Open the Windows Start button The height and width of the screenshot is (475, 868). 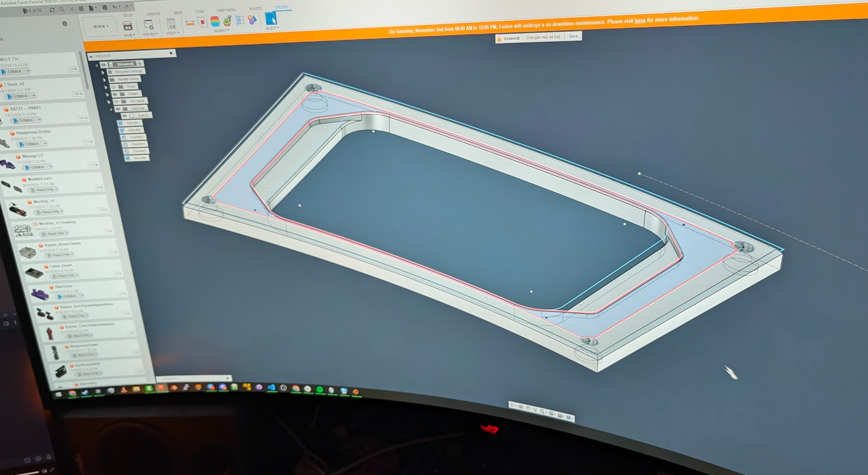click(59, 395)
